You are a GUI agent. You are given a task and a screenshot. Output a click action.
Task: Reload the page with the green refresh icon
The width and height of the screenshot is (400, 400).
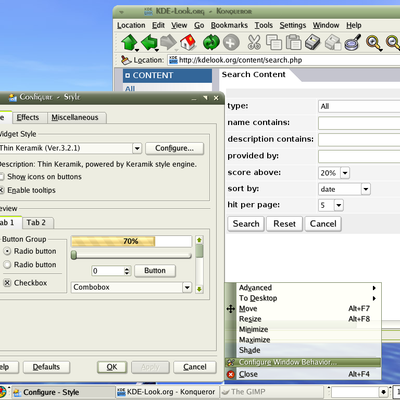point(211,42)
